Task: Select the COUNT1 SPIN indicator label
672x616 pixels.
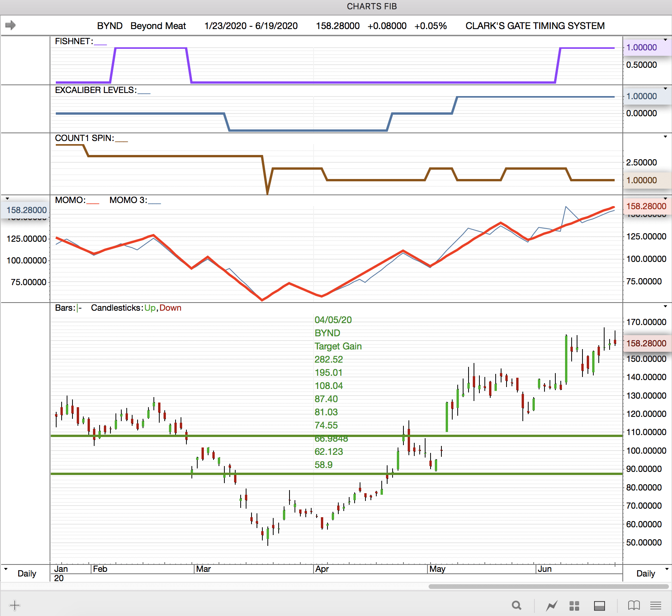Action: tap(84, 138)
